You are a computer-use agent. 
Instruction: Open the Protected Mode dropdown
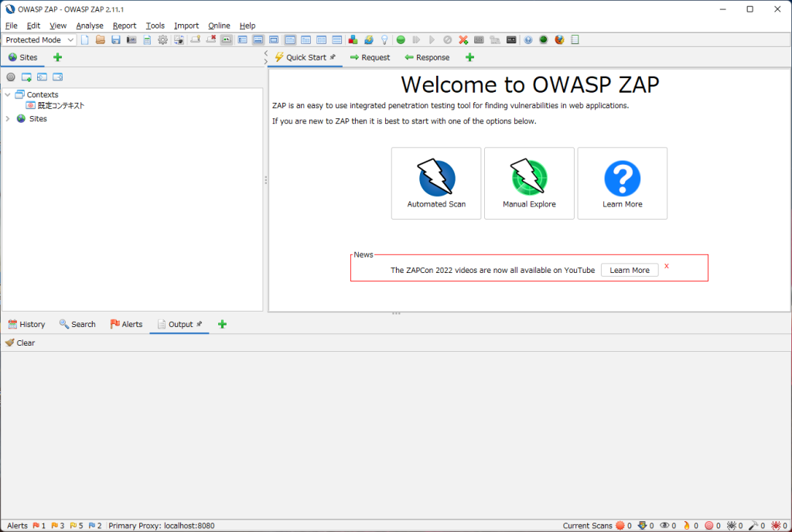click(x=40, y=39)
